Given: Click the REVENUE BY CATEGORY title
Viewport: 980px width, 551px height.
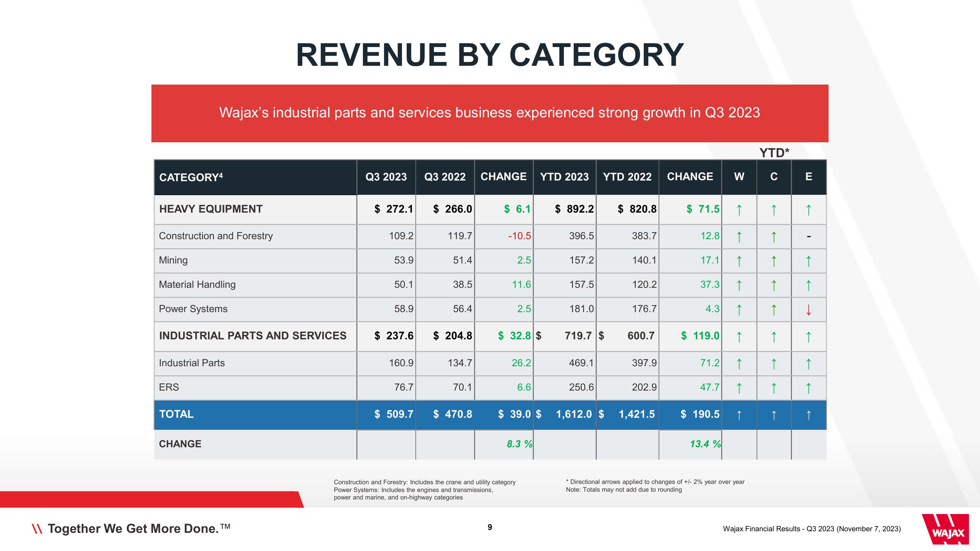Looking at the screenshot, I should point(490,55).
